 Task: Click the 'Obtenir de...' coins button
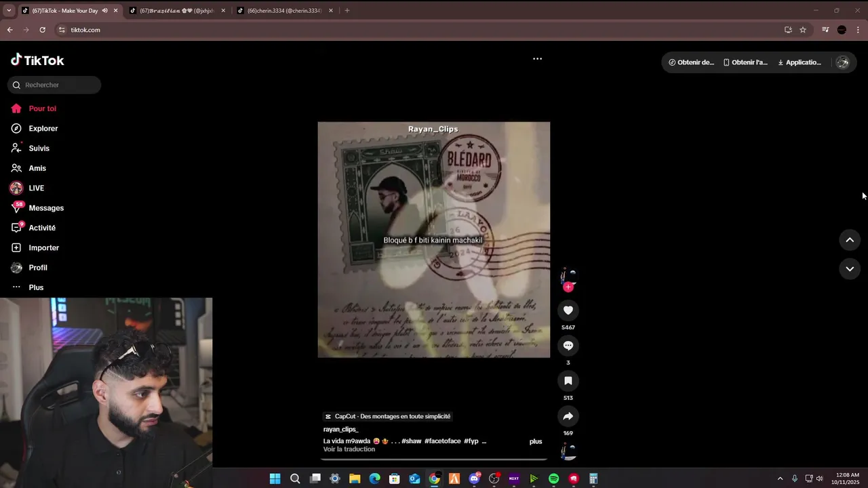pyautogui.click(x=691, y=62)
